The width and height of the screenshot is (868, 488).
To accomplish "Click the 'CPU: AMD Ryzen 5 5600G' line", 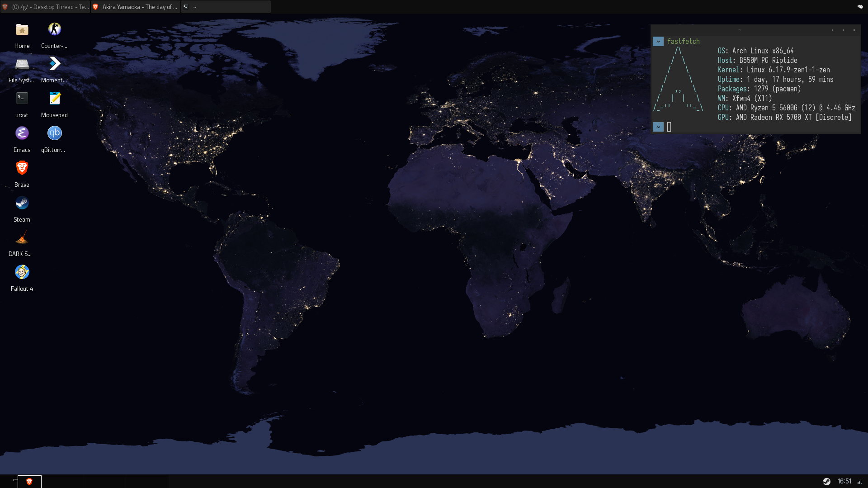I will click(786, 108).
